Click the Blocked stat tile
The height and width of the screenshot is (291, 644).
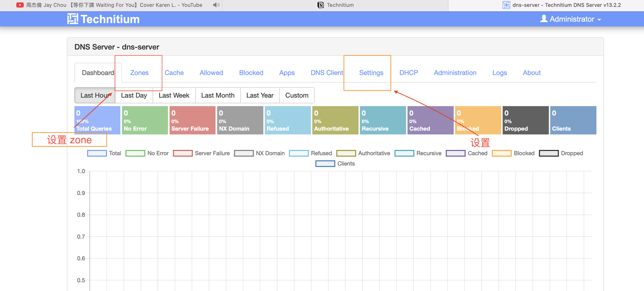(x=478, y=120)
